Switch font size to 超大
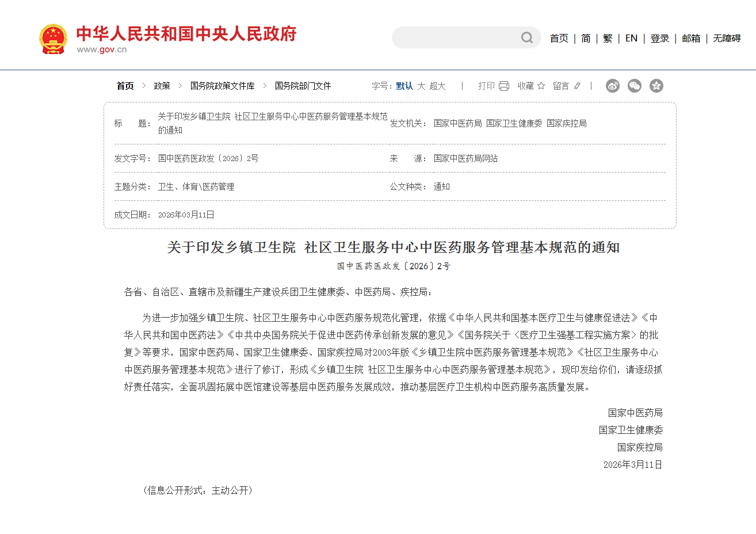 [437, 86]
